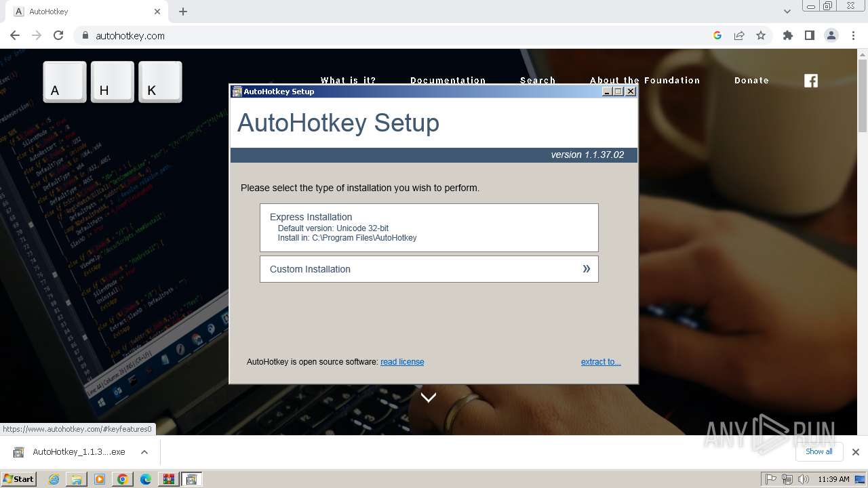Click the AutoHotkey Setup title bar icon
Viewport: 868px width, 488px height.
[x=237, y=91]
